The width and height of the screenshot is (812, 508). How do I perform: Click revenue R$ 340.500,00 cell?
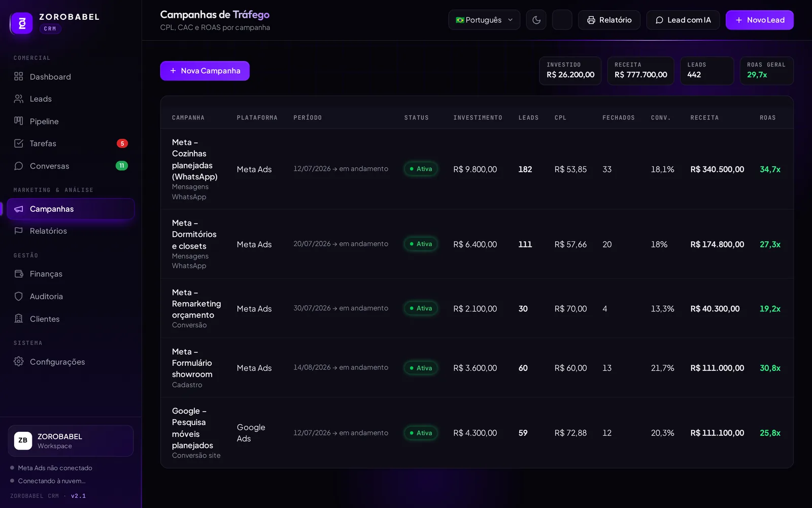[717, 169]
